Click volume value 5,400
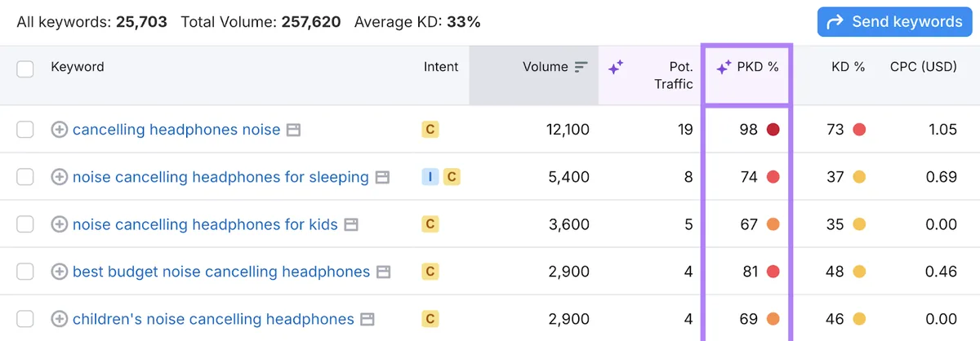The height and width of the screenshot is (341, 980). (x=571, y=177)
